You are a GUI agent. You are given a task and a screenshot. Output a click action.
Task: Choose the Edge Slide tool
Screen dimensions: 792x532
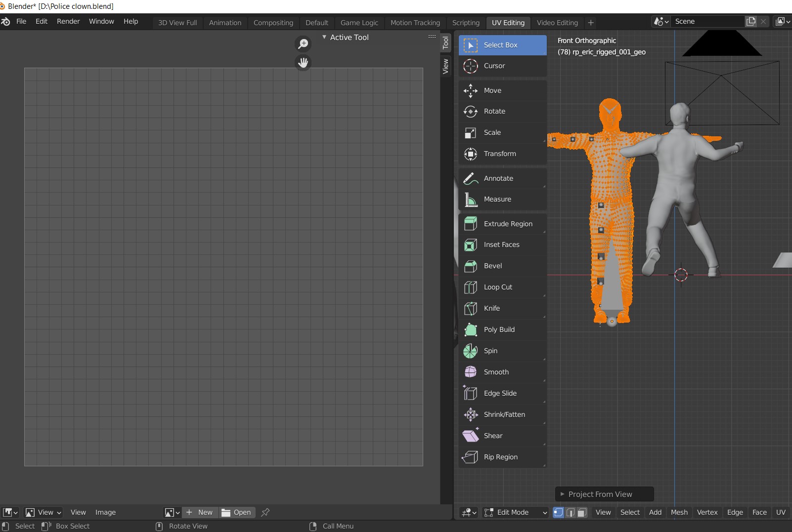502,393
